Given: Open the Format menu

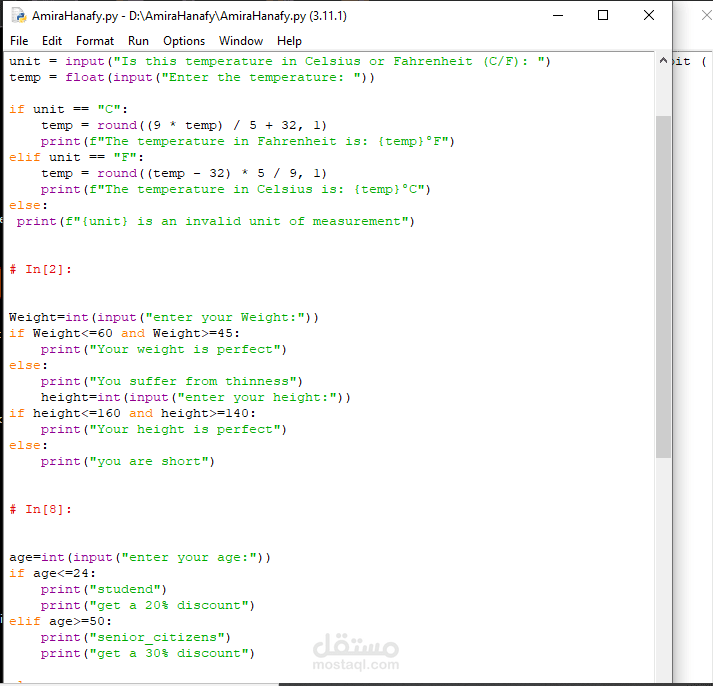Looking at the screenshot, I should (x=95, y=41).
